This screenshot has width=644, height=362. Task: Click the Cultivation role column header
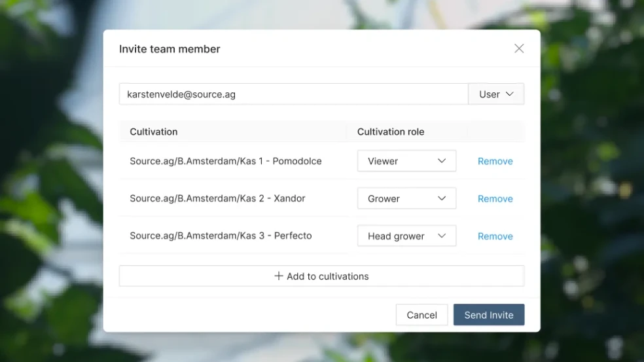click(x=391, y=132)
